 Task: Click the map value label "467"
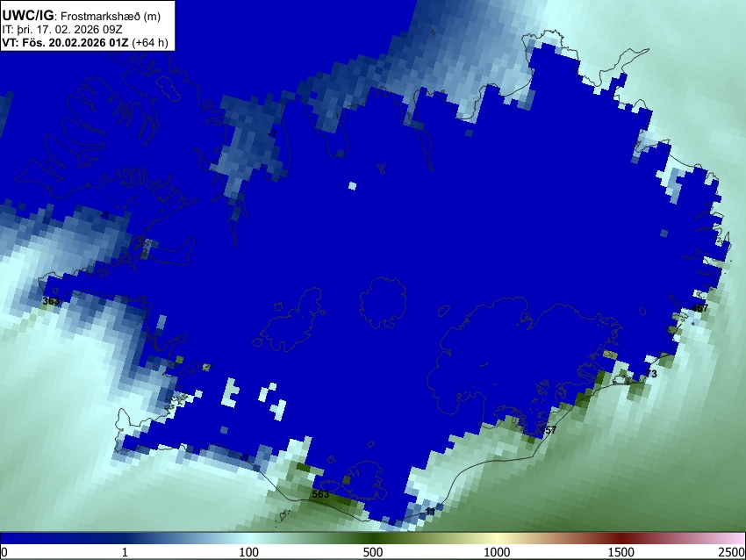point(699,308)
